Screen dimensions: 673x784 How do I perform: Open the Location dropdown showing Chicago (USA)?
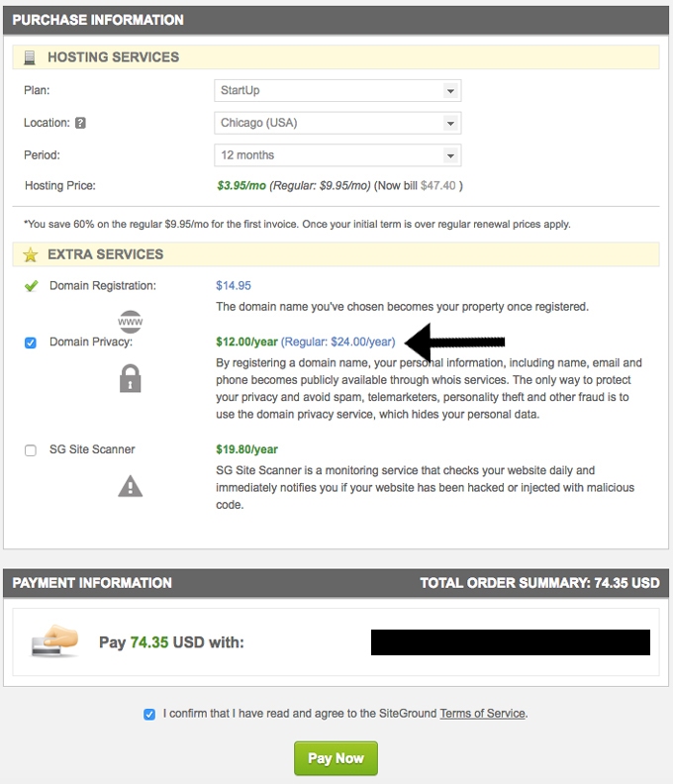(337, 123)
